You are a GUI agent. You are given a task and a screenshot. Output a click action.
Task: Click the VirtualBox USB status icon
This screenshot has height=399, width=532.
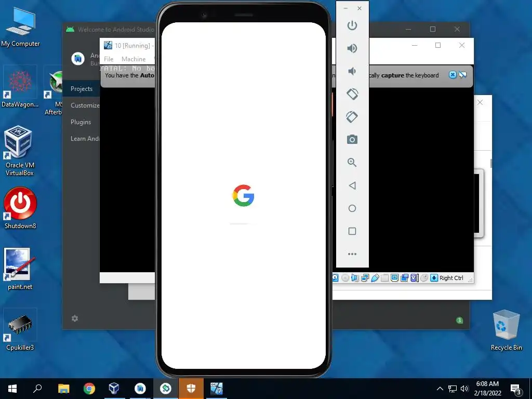[375, 278]
